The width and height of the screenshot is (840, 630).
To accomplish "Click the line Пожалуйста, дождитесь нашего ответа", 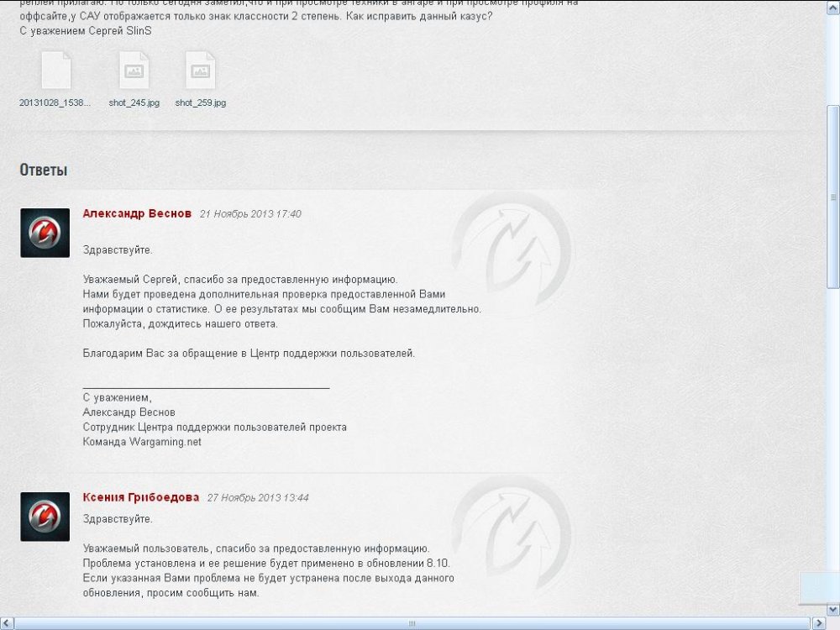I will pyautogui.click(x=180, y=324).
